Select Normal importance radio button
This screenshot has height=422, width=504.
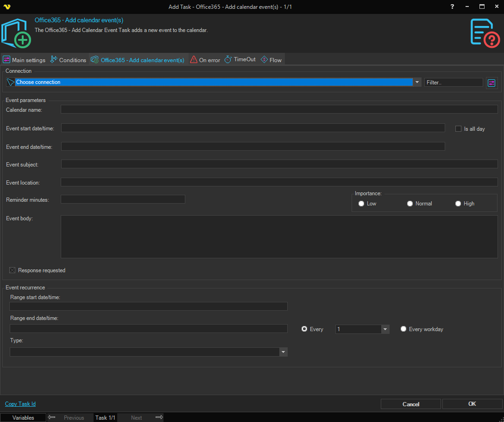410,204
